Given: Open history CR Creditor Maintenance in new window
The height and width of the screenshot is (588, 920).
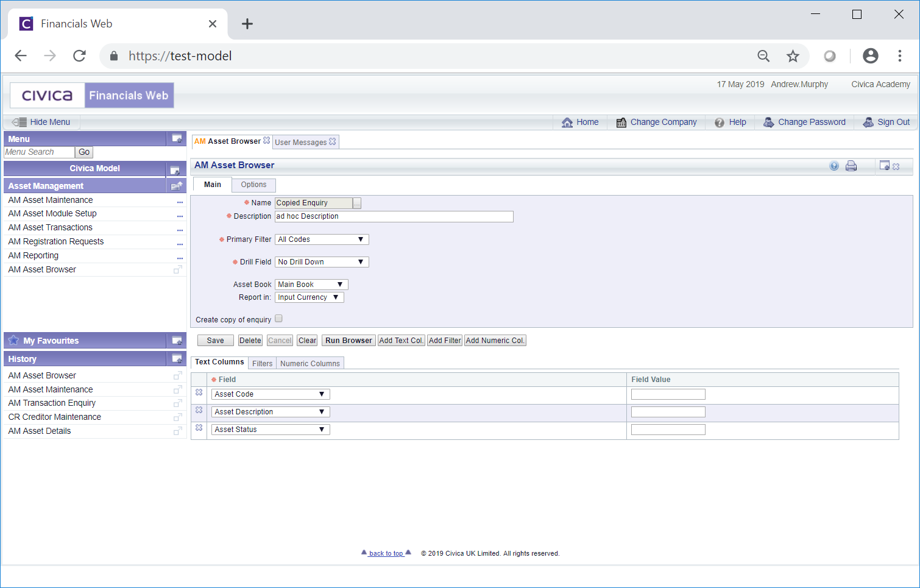Looking at the screenshot, I should click(x=178, y=417).
